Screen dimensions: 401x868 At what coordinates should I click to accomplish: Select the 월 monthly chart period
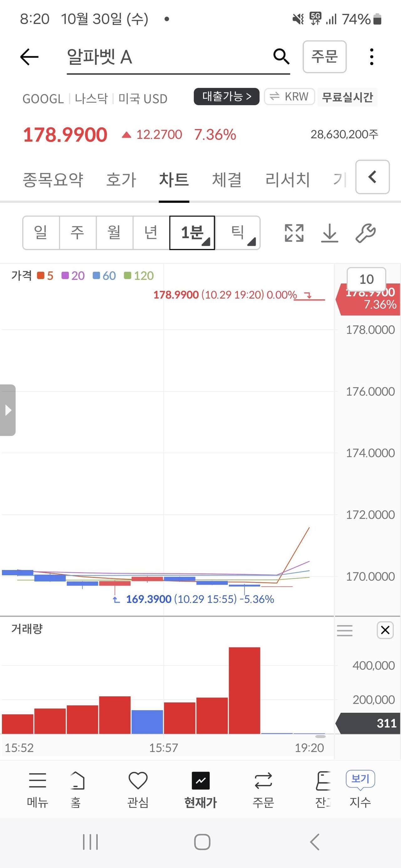pyautogui.click(x=115, y=233)
